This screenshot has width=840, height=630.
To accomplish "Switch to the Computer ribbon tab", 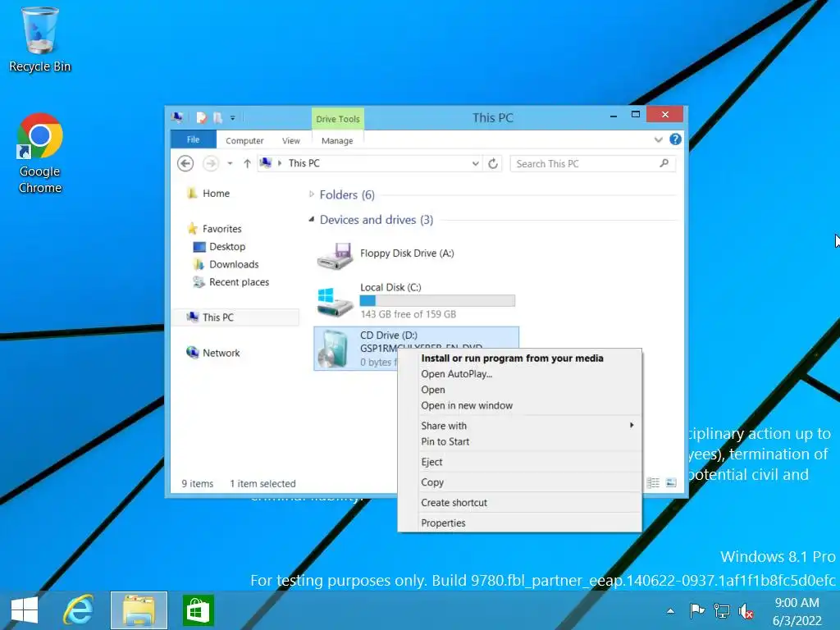I will (x=244, y=140).
